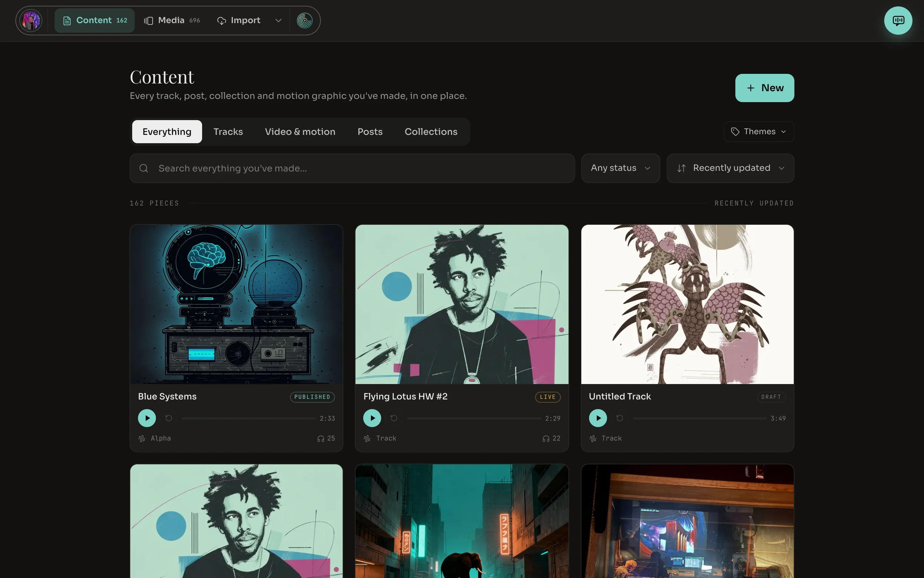
Task: Open the studio screen artwork card
Action: tap(687, 521)
